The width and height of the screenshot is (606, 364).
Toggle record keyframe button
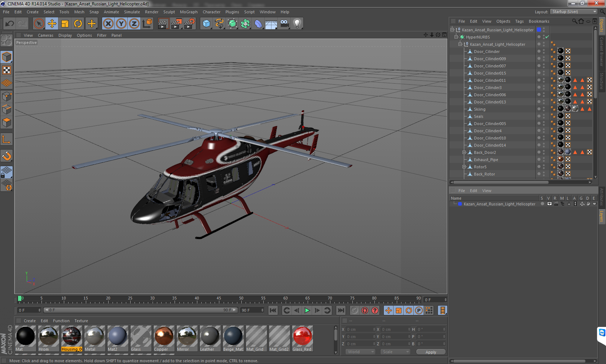point(355,310)
